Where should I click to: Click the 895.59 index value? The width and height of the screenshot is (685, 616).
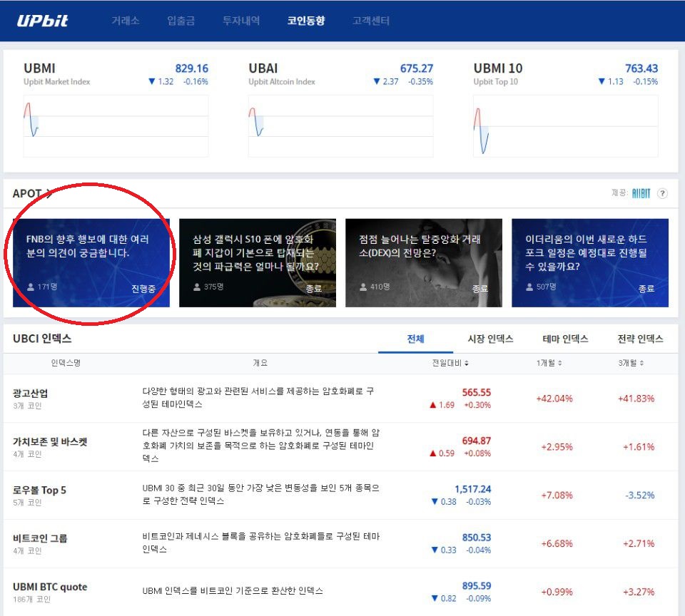pyautogui.click(x=477, y=586)
